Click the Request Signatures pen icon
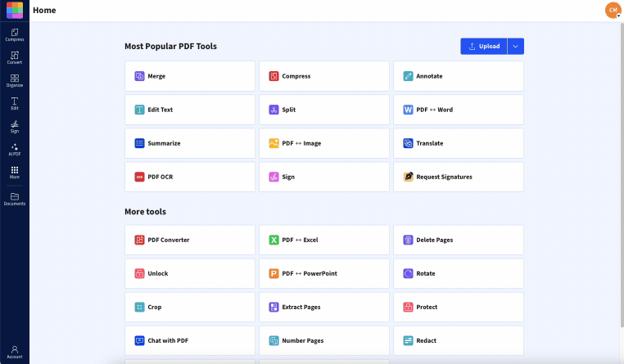Viewport: 624px width, 364px height. click(408, 177)
